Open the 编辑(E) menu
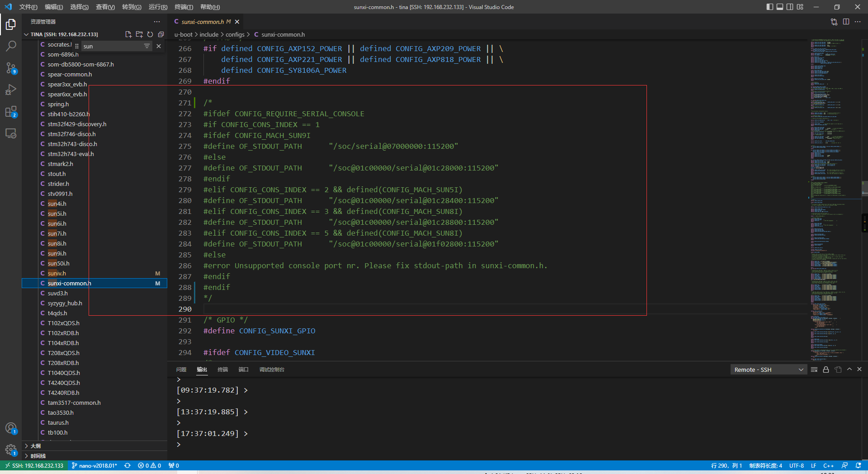The image size is (868, 474). tap(54, 7)
